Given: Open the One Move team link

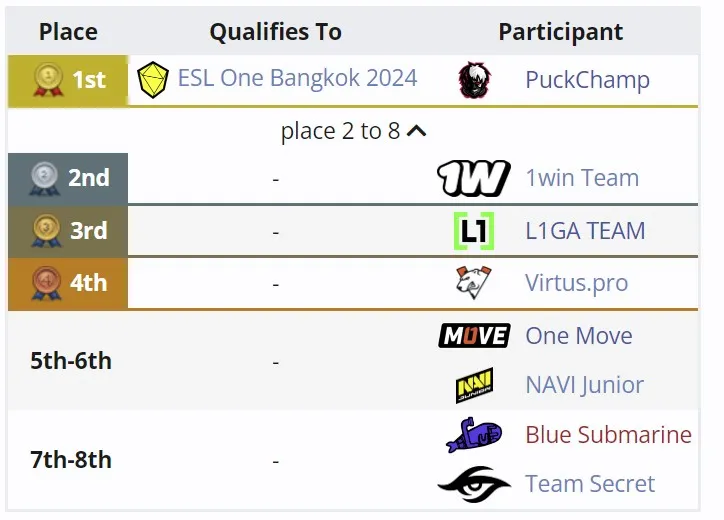Looking at the screenshot, I should [579, 336].
